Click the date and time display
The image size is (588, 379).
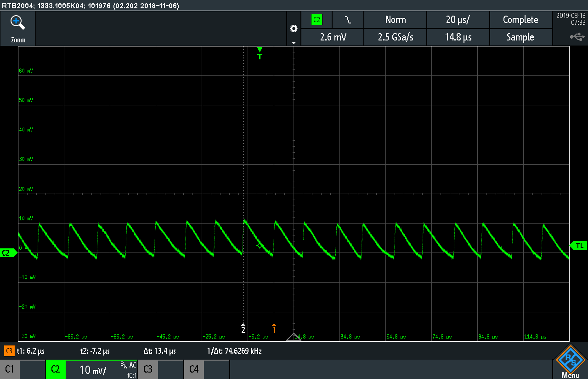click(x=571, y=19)
